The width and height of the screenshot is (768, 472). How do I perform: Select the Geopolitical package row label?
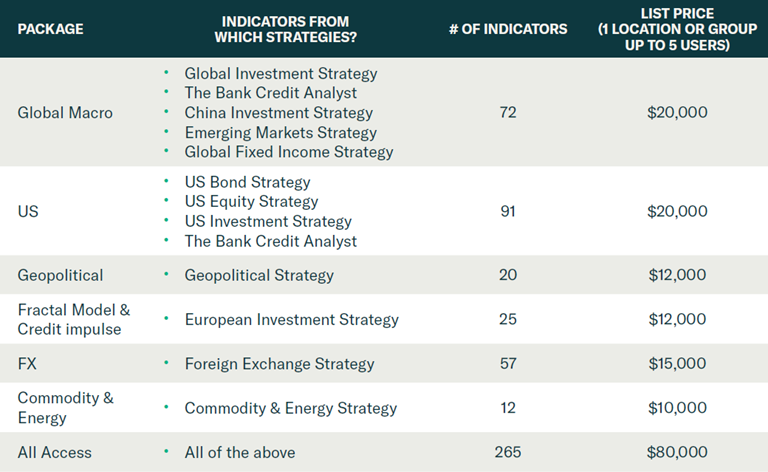coord(60,275)
